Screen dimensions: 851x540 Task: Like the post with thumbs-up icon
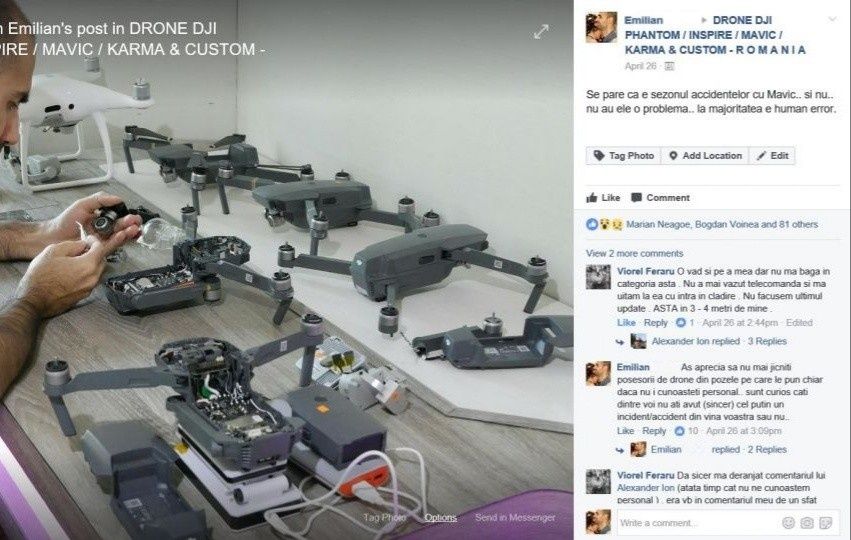603,198
